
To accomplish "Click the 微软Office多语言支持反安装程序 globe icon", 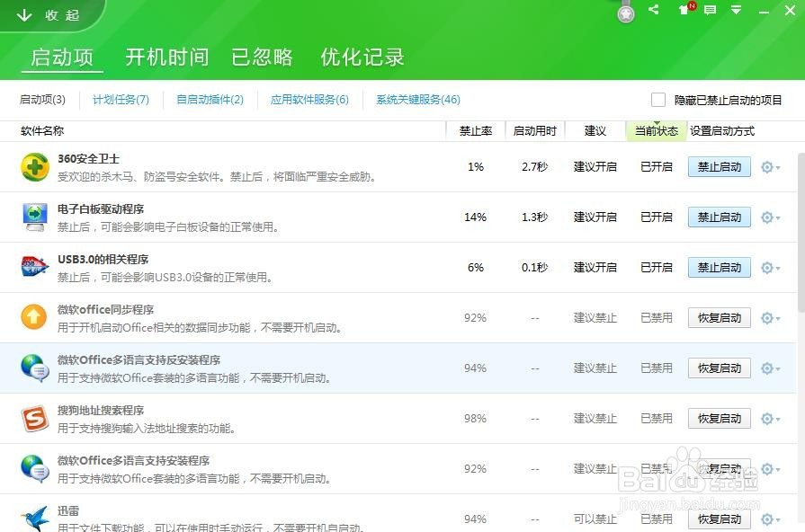I will coord(34,368).
